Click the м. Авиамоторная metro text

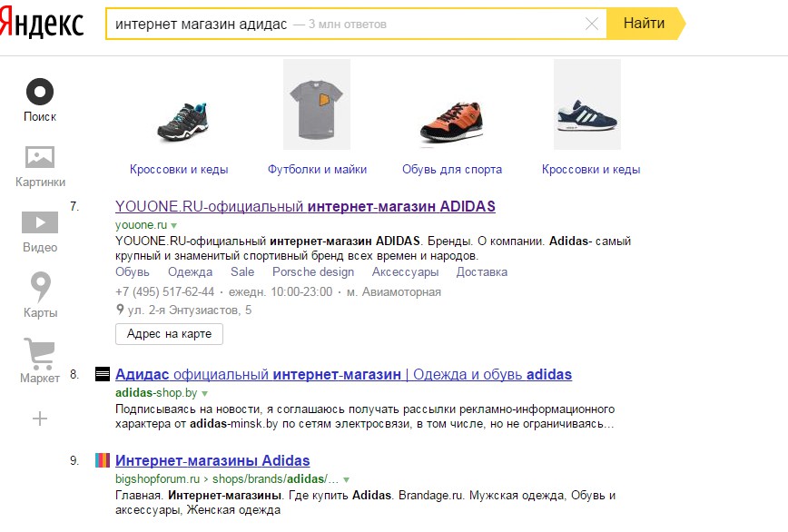[393, 291]
